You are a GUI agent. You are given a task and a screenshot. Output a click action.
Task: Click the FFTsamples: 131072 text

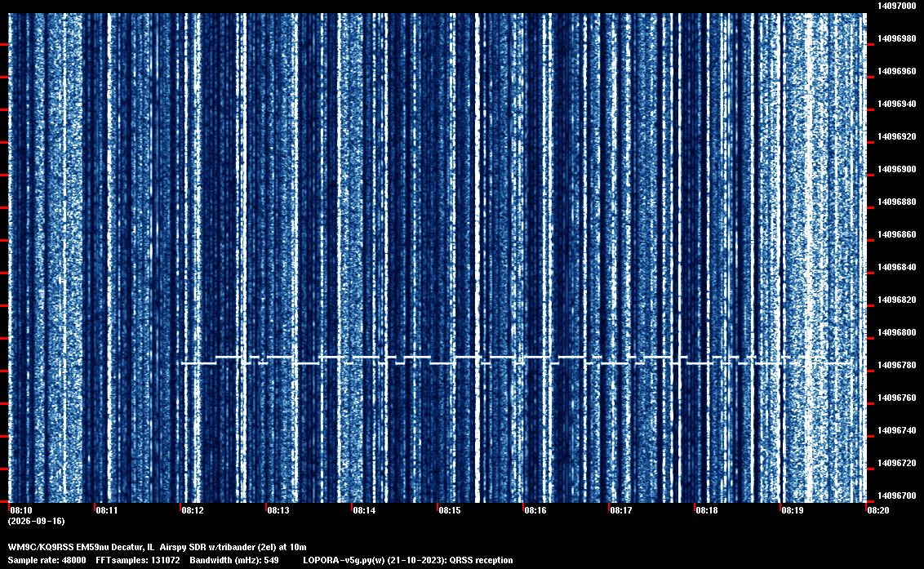pyautogui.click(x=138, y=560)
